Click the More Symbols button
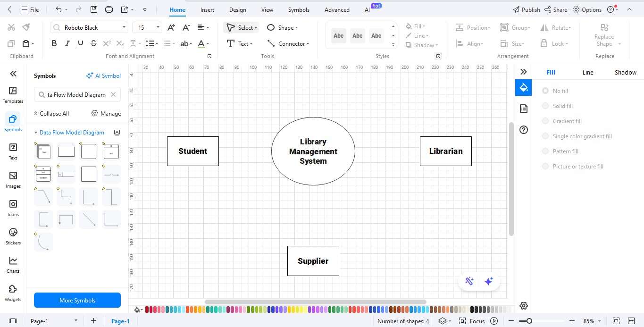Viewport: 644px width, 327px height. coord(77,300)
